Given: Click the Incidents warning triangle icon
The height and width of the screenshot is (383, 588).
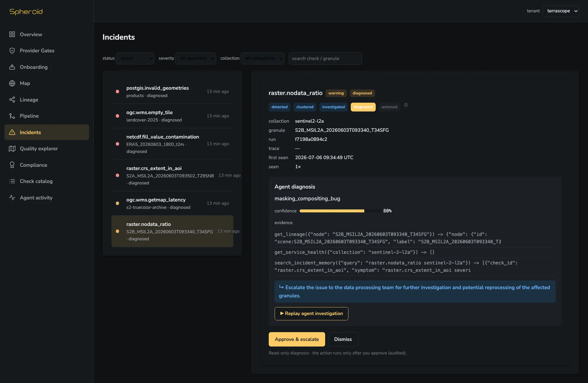Looking at the screenshot, I should (x=12, y=132).
